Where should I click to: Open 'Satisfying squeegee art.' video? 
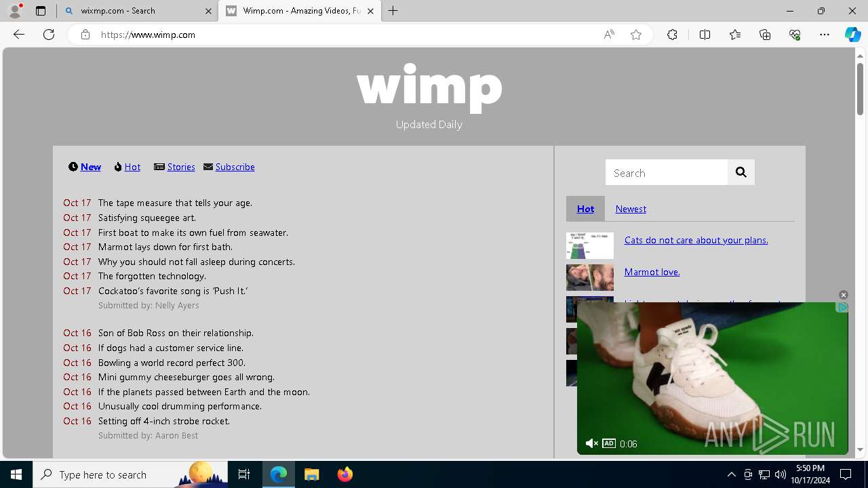(147, 218)
